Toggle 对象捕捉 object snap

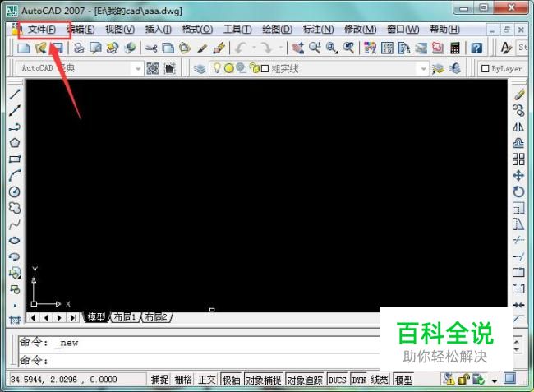(x=263, y=380)
